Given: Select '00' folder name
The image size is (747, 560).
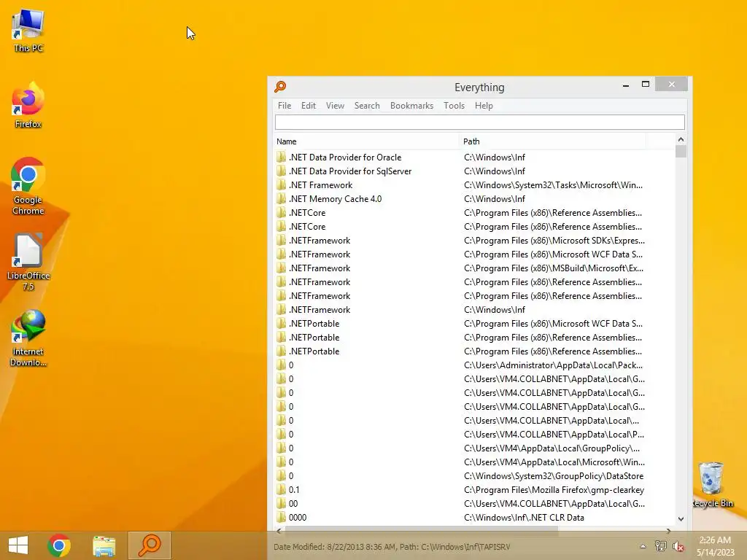Looking at the screenshot, I should point(293,503).
